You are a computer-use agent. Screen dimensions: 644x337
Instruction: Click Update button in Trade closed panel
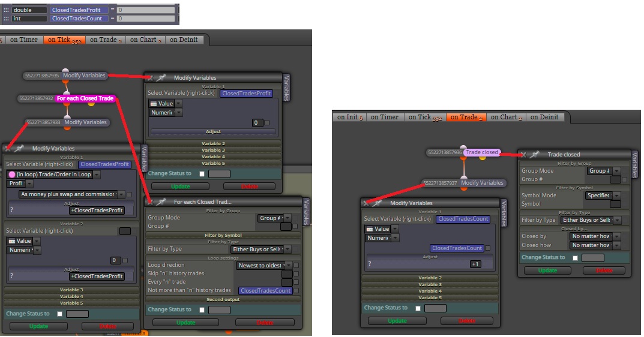click(x=547, y=270)
